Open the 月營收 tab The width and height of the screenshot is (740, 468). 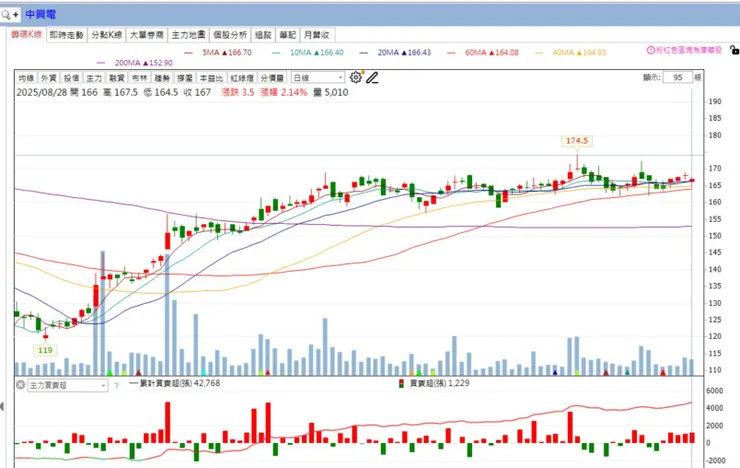click(x=317, y=35)
